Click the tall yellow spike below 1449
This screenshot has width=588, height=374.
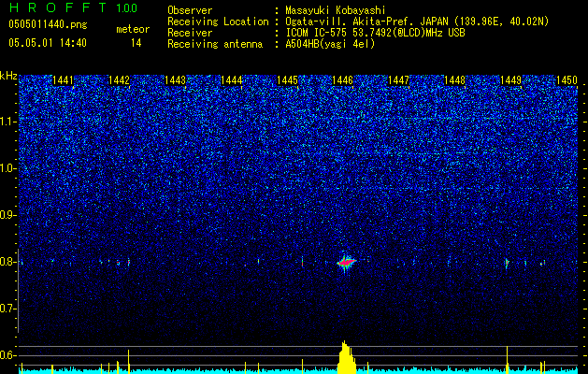tap(507, 359)
